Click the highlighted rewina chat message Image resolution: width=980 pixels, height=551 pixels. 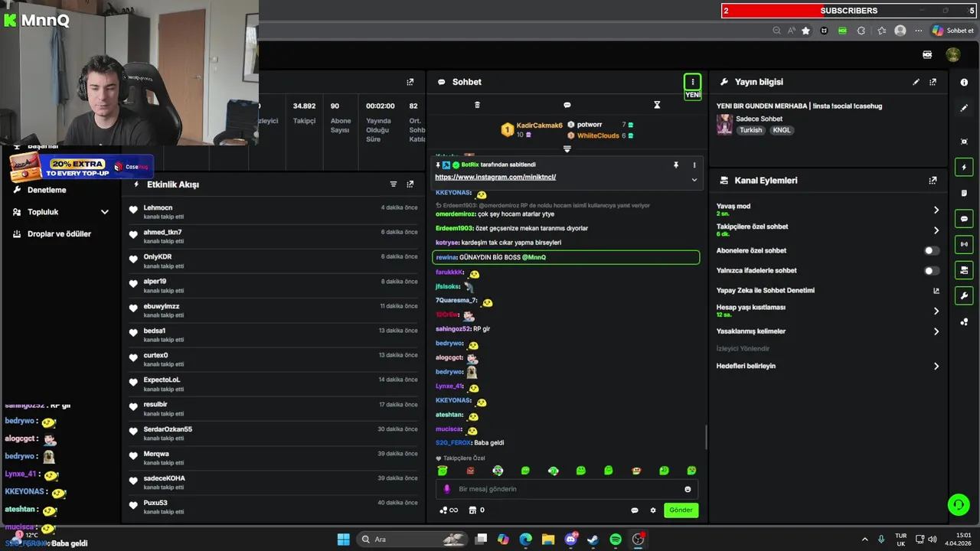coord(566,257)
